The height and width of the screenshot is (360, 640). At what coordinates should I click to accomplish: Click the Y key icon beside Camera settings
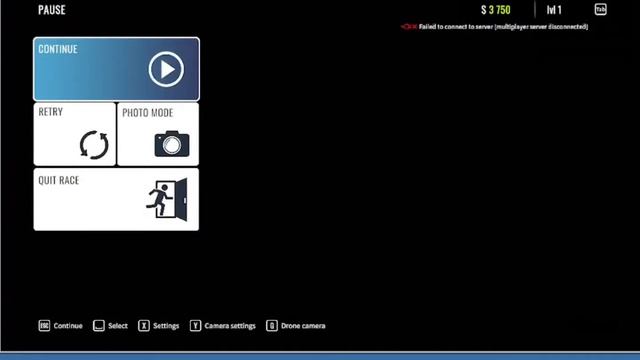pyautogui.click(x=195, y=326)
